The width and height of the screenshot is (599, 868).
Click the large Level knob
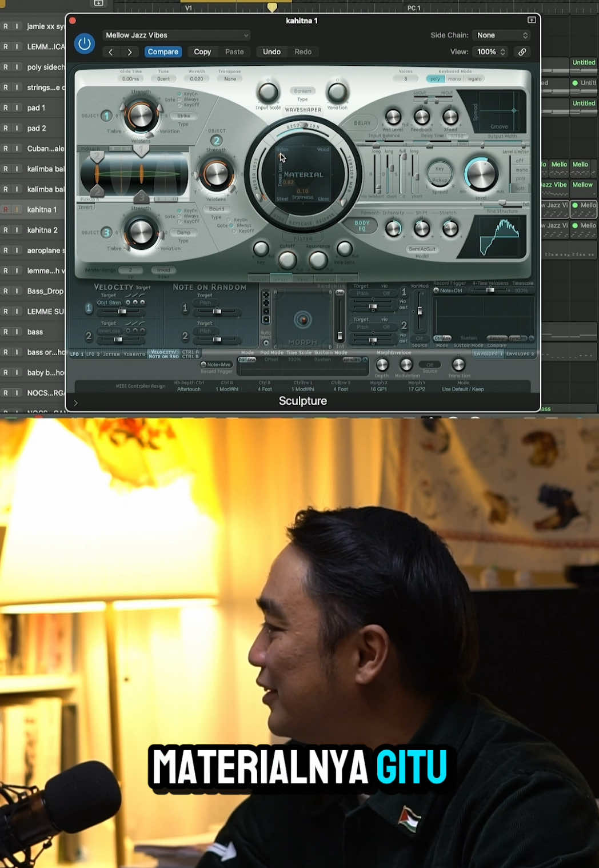click(481, 174)
